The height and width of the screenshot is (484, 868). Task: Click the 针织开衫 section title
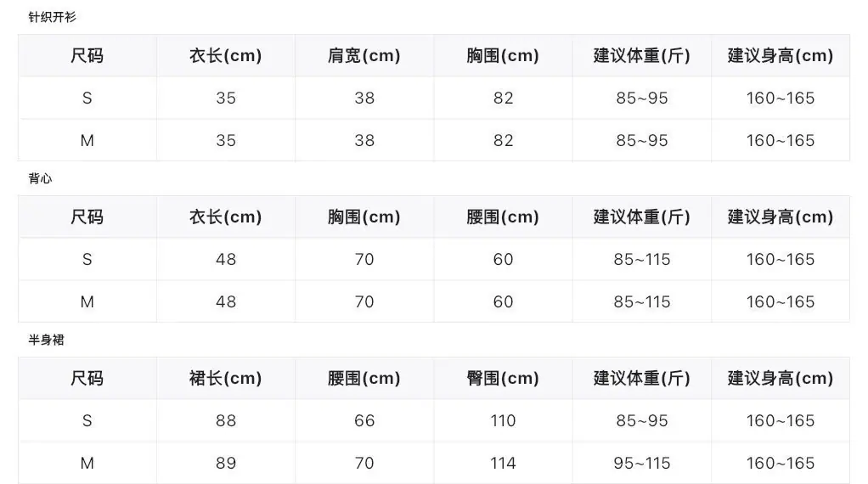point(52,17)
